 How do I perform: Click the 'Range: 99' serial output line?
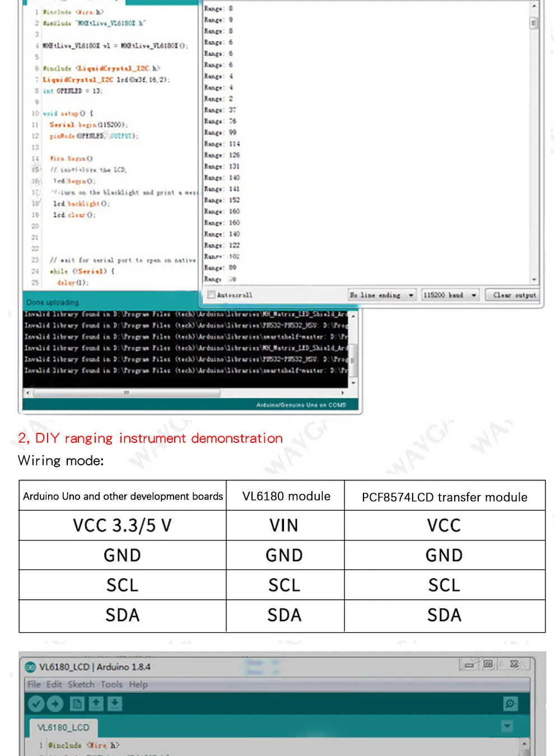pyautogui.click(x=220, y=132)
